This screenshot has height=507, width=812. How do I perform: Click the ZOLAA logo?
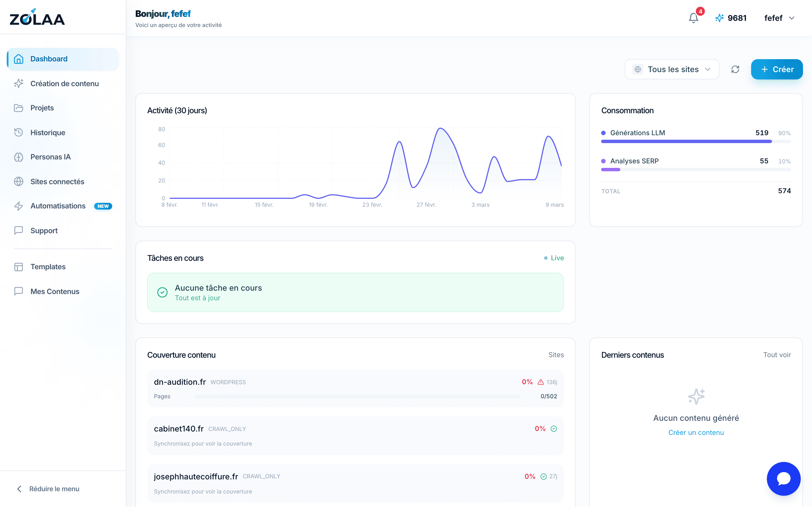(37, 18)
